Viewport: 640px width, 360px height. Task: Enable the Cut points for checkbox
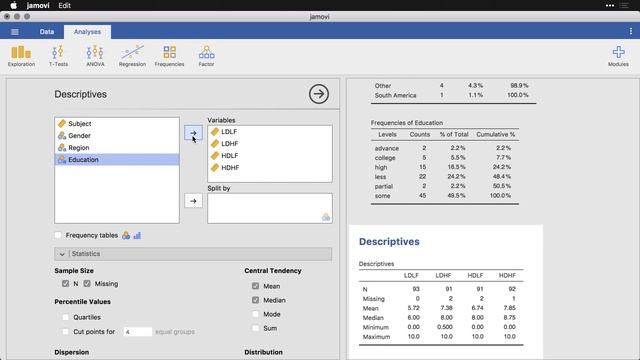click(x=65, y=331)
